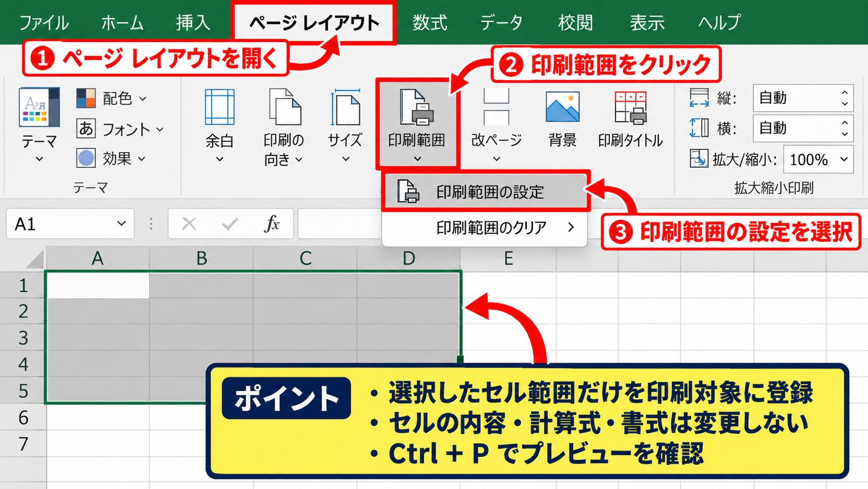Click the select-all corner triangle
Screen dimensions: 868x489
click(34, 259)
